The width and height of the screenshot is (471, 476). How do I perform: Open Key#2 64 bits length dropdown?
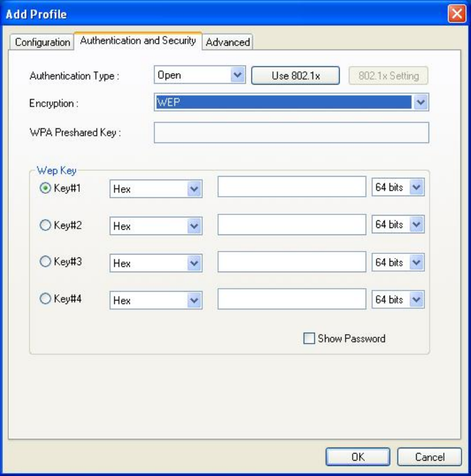[398, 224]
